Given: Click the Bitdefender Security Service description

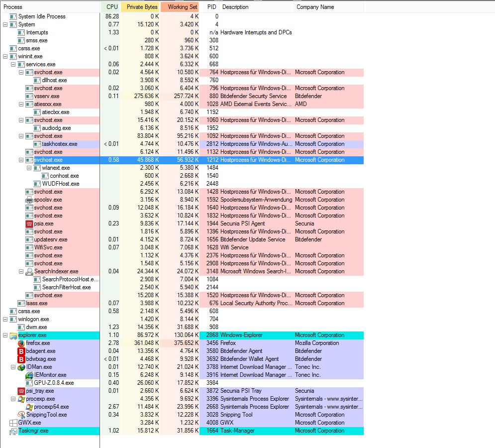Looking at the screenshot, I should pyautogui.click(x=254, y=96).
